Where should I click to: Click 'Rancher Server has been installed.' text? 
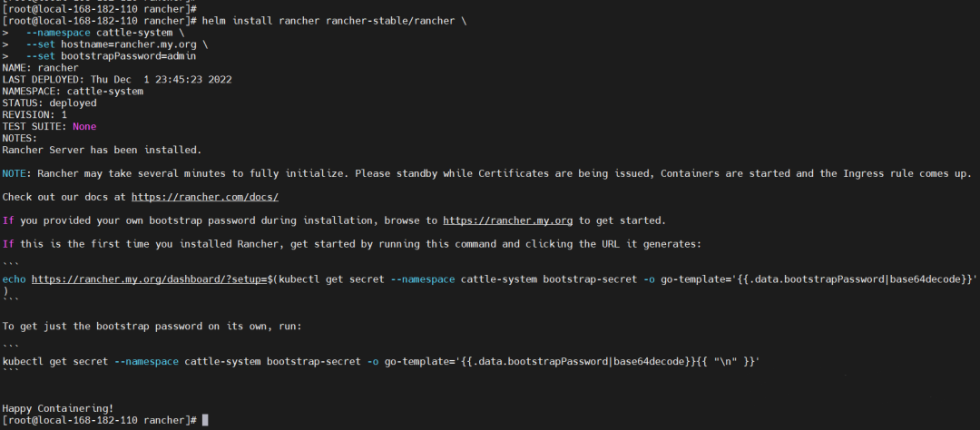pos(102,150)
